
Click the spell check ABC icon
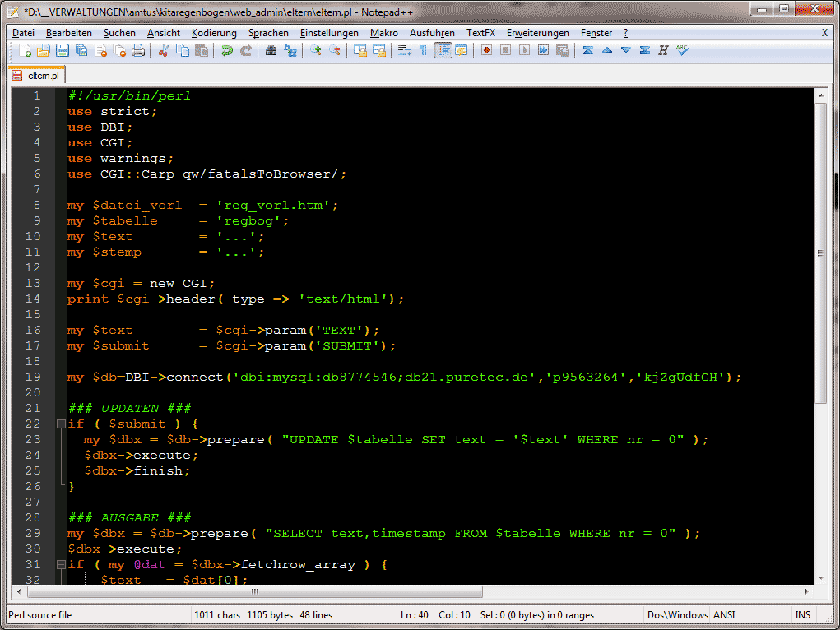(x=682, y=51)
